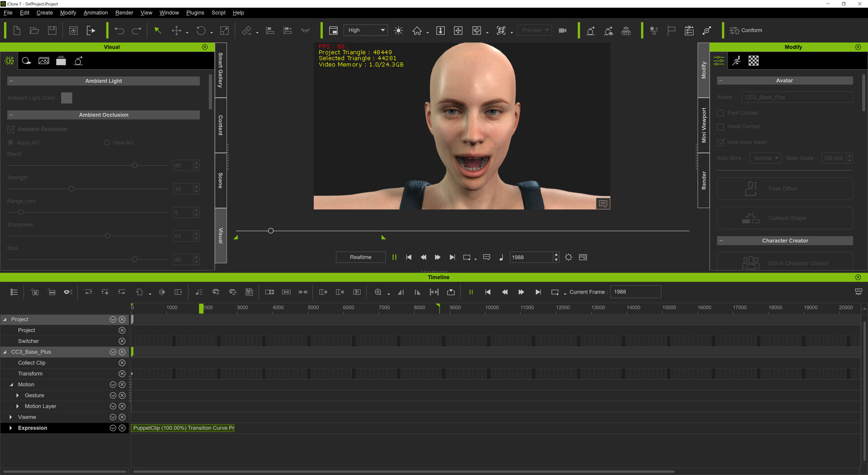Switch to the Scene side tab
The image size is (868, 475).
tap(220, 178)
